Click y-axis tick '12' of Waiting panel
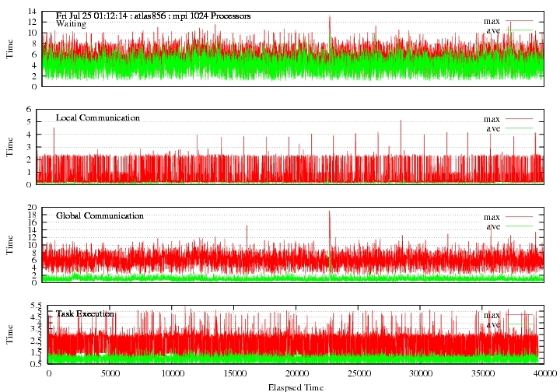The height and width of the screenshot is (392, 560). click(32, 22)
